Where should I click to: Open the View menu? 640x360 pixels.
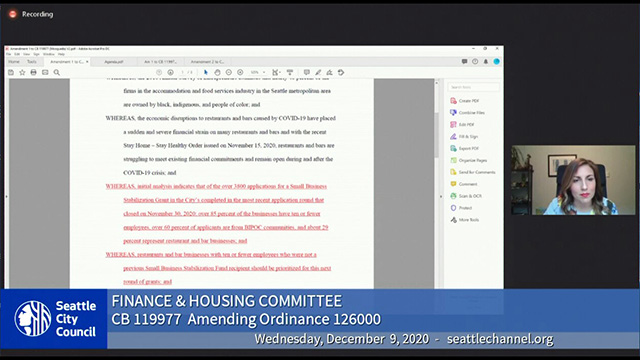point(27,54)
